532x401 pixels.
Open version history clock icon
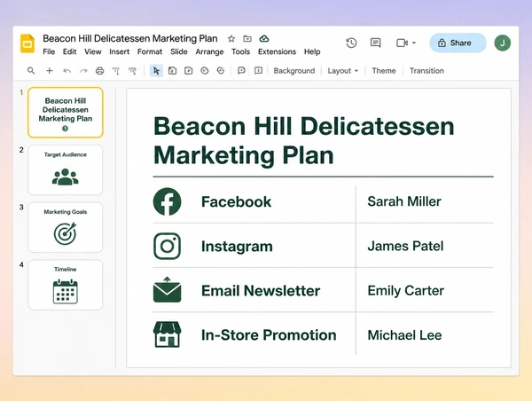(351, 43)
